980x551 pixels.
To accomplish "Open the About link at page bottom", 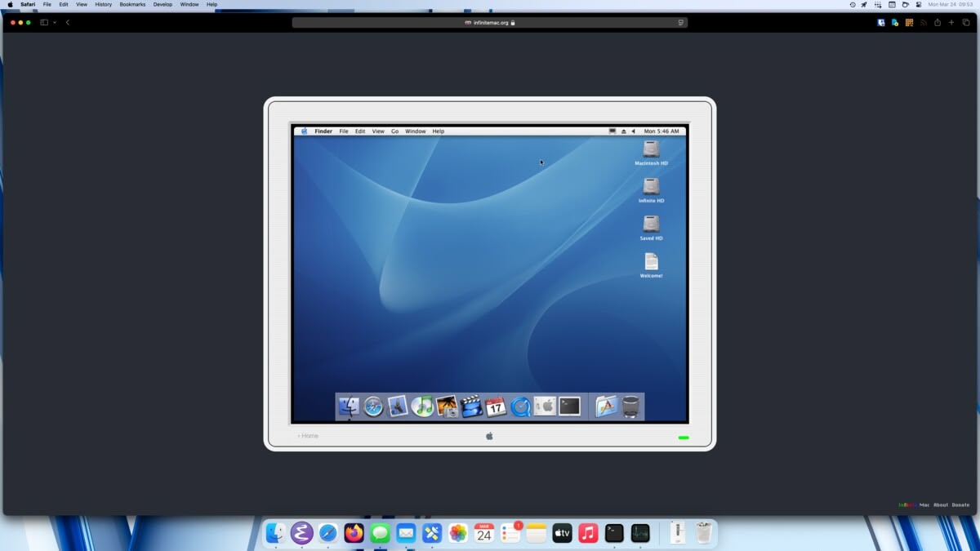I will point(941,504).
